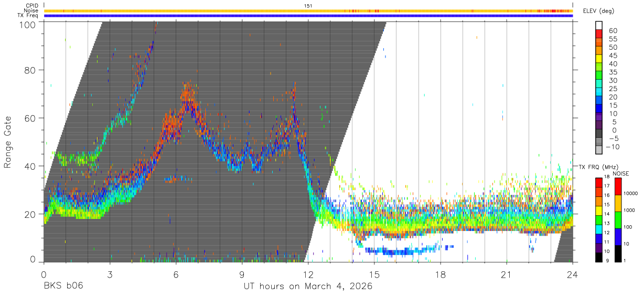
Task: Click the 'Noise' strip label at top left
Action: pyautogui.click(x=31, y=10)
